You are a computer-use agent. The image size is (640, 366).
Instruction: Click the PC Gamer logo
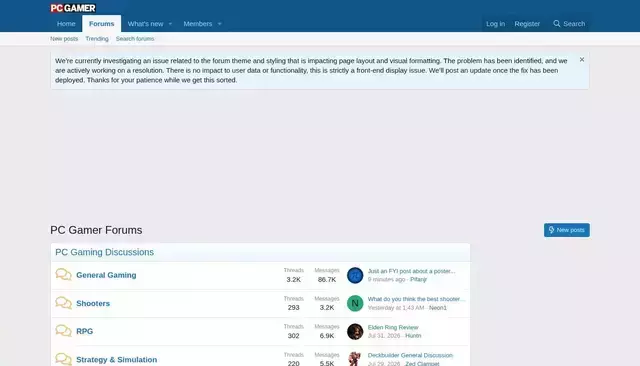click(x=73, y=8)
